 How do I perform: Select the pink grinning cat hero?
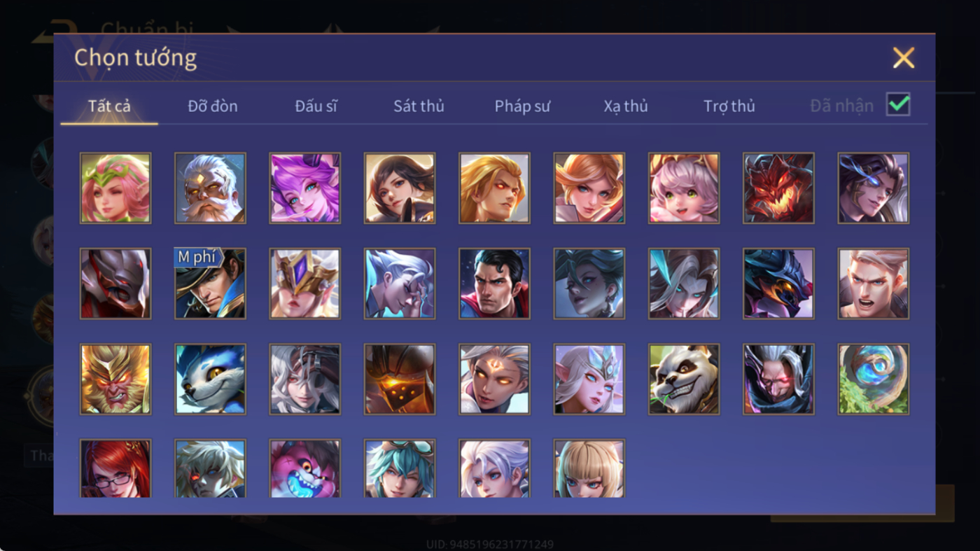305,468
